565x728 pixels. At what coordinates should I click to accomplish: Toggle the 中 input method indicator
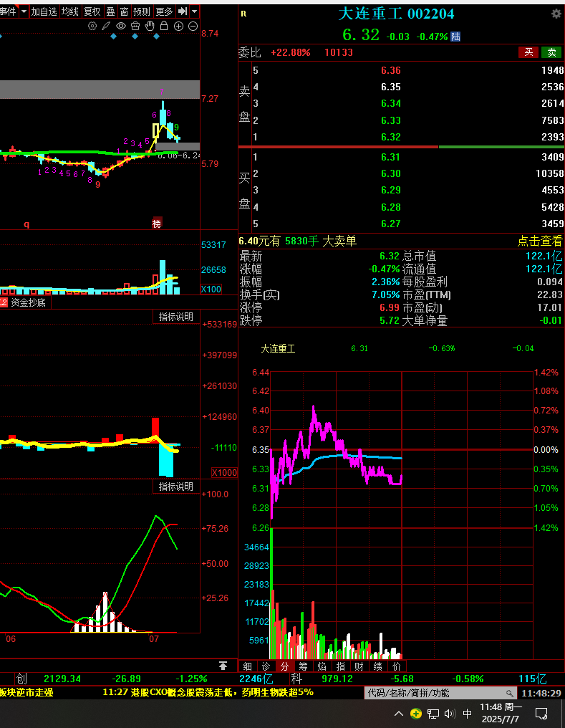[467, 714]
